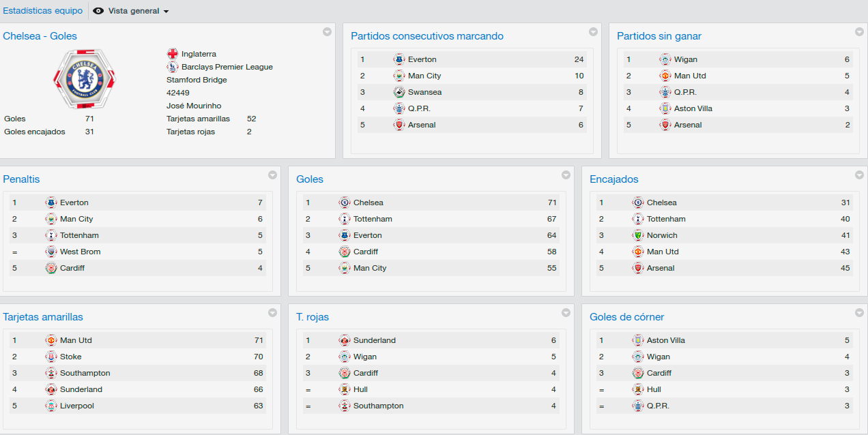Click the eye icon beside Vista general
The image size is (868, 435).
coord(98,11)
